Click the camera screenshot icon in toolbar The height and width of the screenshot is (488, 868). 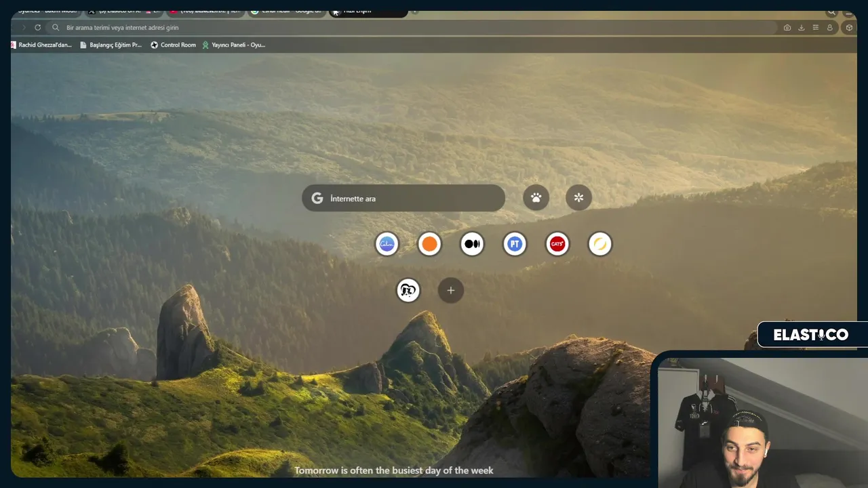click(x=787, y=28)
